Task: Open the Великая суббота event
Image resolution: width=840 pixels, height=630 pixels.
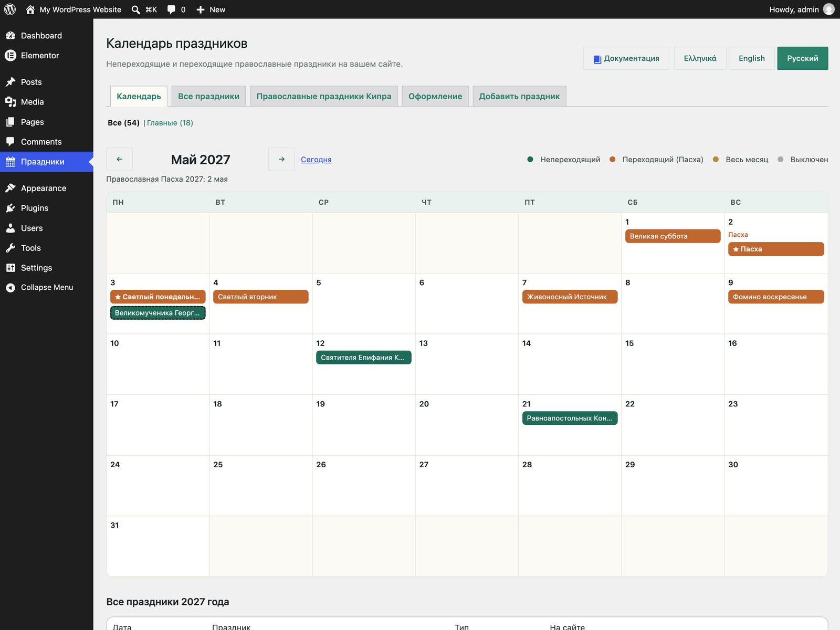Action: [673, 236]
